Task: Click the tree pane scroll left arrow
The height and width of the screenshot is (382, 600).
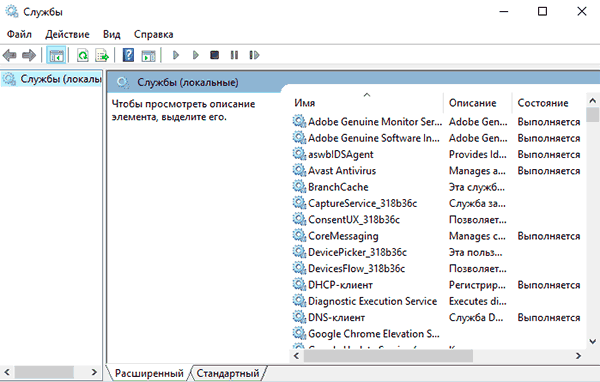Action: coord(7,372)
